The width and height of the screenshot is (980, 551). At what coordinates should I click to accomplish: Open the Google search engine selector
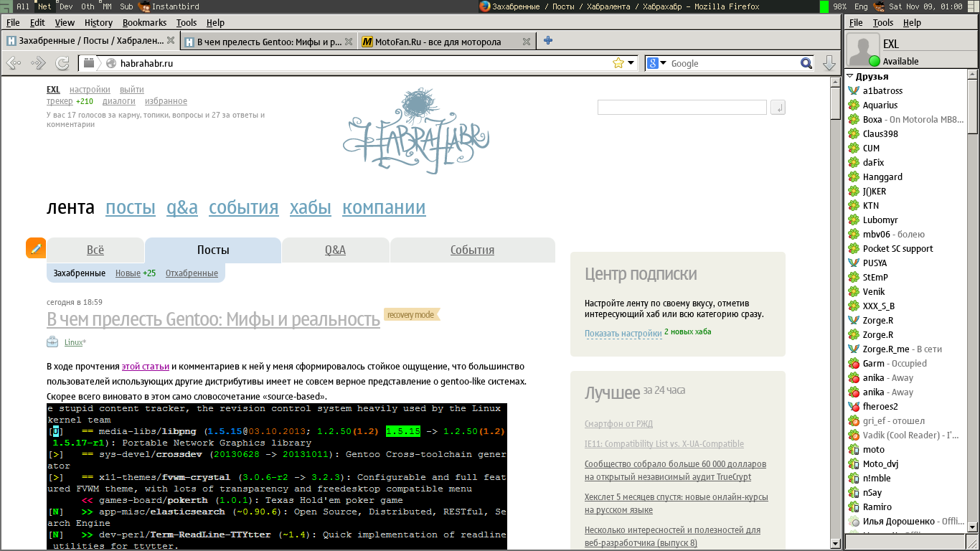(657, 63)
